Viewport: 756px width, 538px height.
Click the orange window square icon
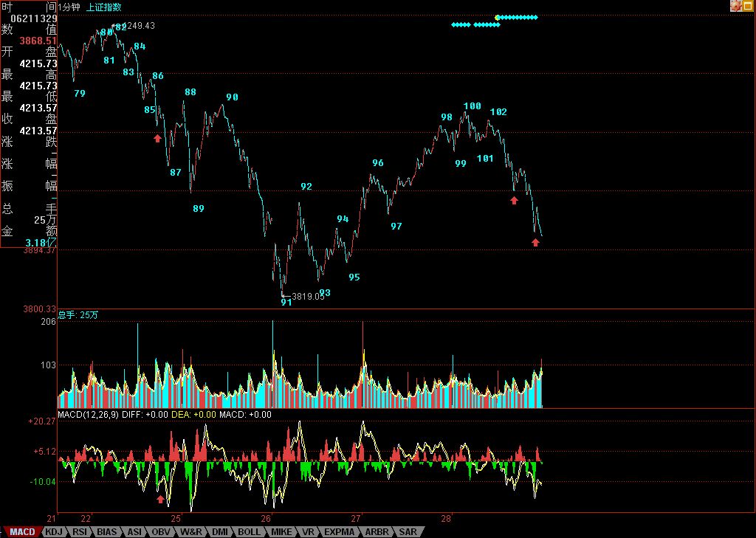749,6
